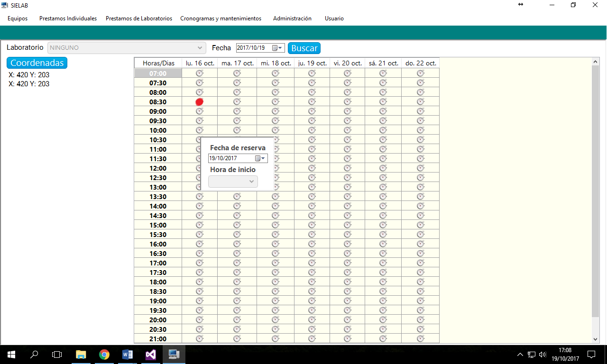This screenshot has width=607, height=364.
Task: Choose the clock icon at 10:00 on ju. 19 oct.
Action: pyautogui.click(x=312, y=130)
